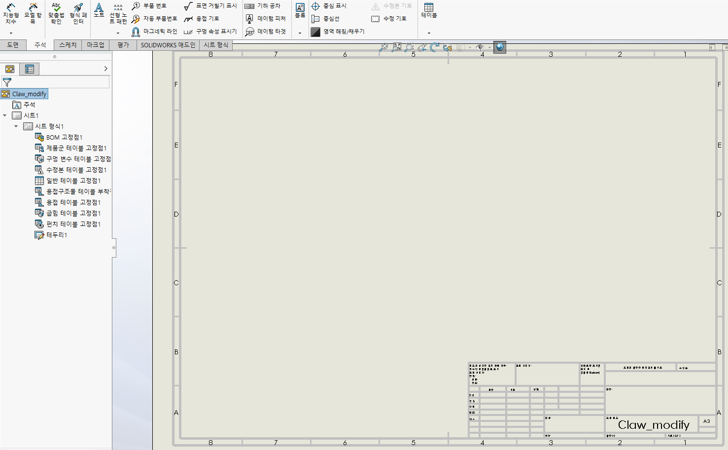
Task: Insert a 노트 (Note) annotation
Action: coord(99,10)
